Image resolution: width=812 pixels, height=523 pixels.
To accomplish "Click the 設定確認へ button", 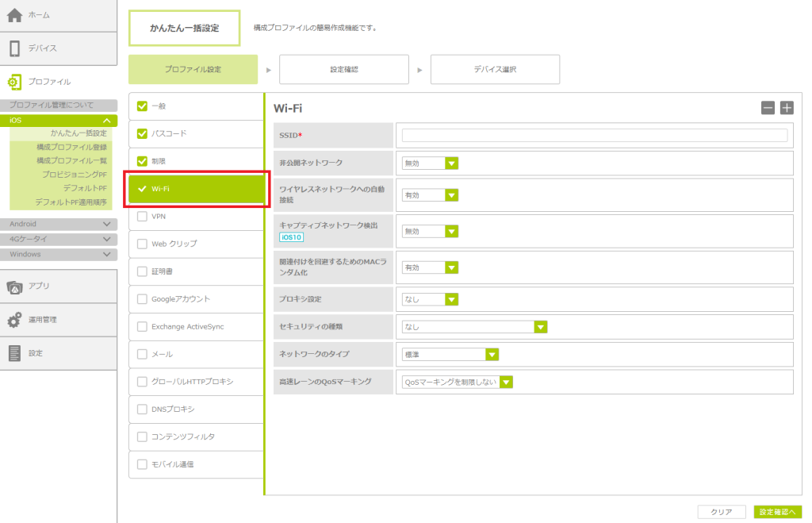I will click(777, 512).
